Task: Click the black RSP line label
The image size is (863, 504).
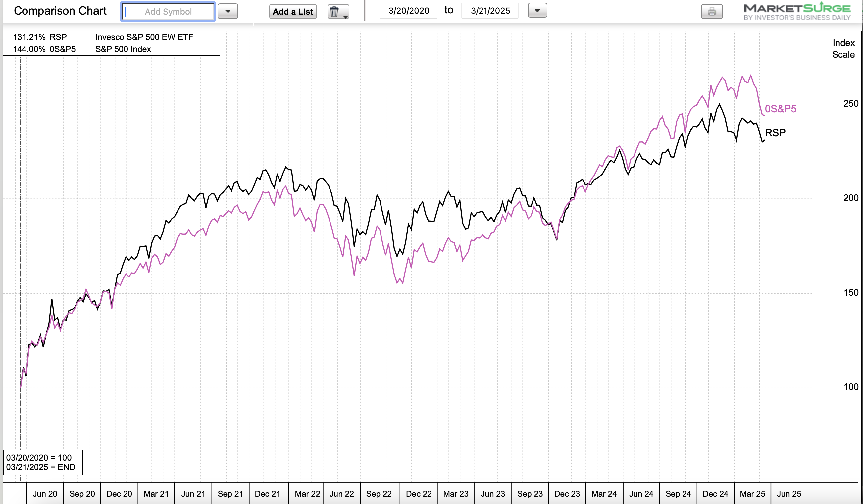Action: 775,132
